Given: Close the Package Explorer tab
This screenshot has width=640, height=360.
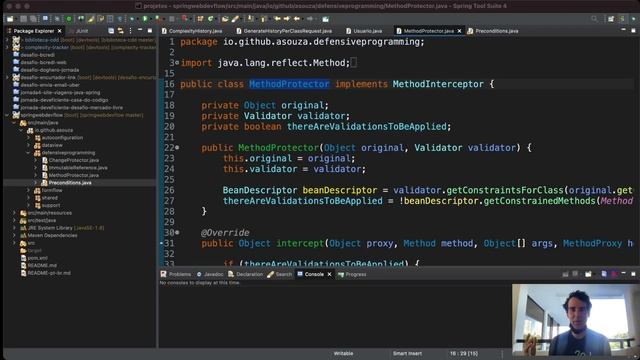Looking at the screenshot, I should coord(60,31).
